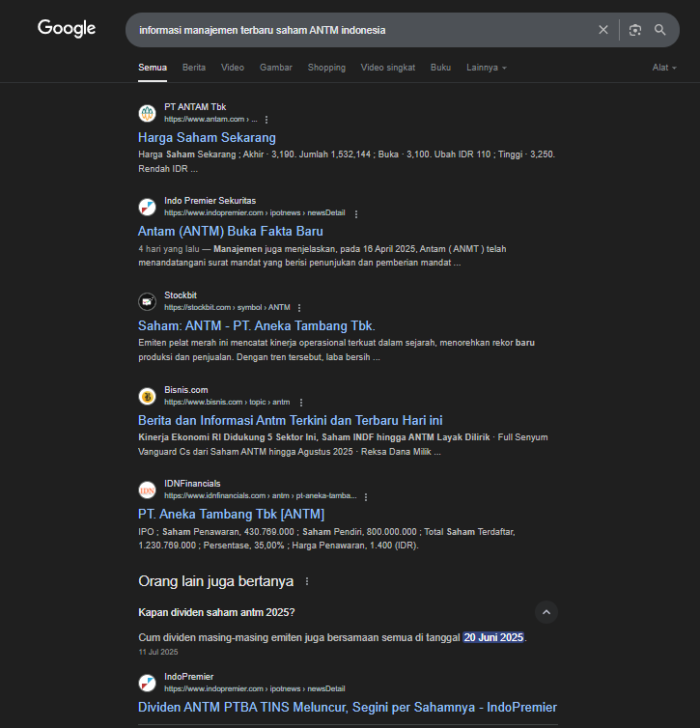Open more options for antam.com result
The width and height of the screenshot is (700, 728).
(x=266, y=120)
